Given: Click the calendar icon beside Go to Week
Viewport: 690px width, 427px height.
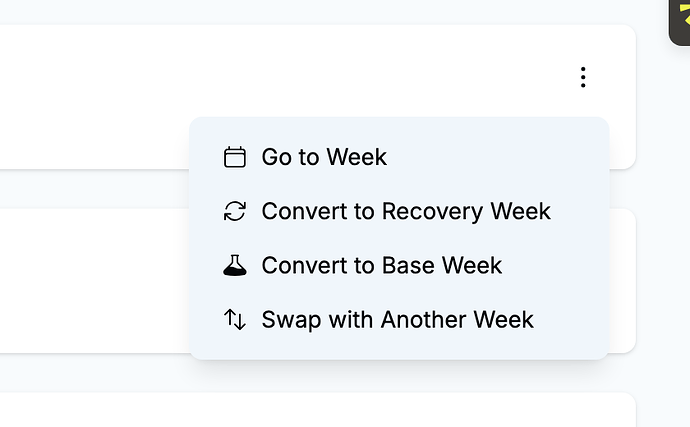Looking at the screenshot, I should click(235, 157).
